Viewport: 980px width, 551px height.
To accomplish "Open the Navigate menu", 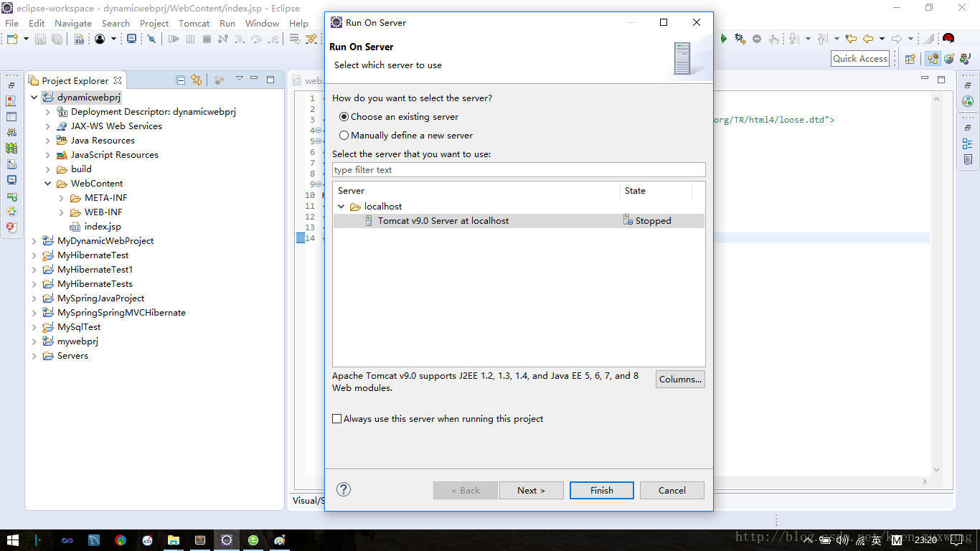I will click(x=73, y=23).
